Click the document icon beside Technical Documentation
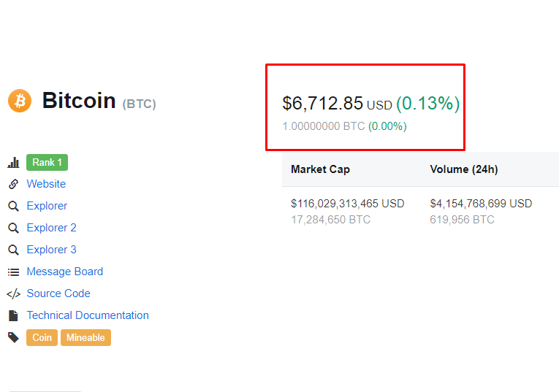This screenshot has width=559, height=392. pyautogui.click(x=13, y=315)
